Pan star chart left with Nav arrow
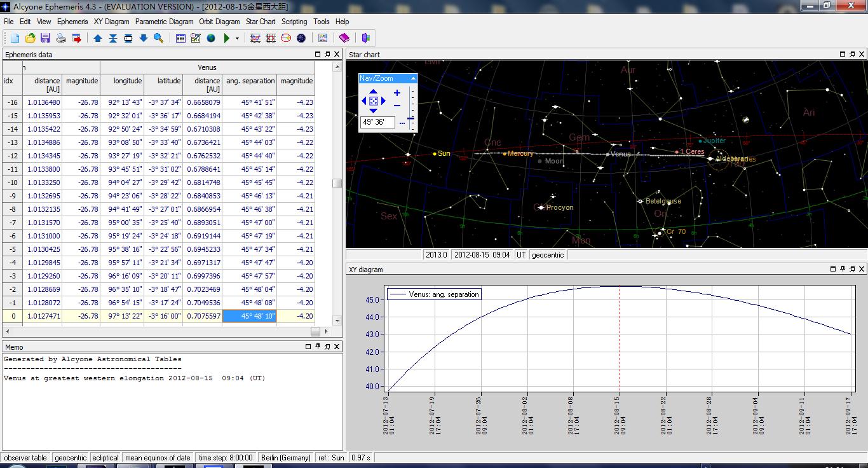This screenshot has height=468, width=868. 364,101
